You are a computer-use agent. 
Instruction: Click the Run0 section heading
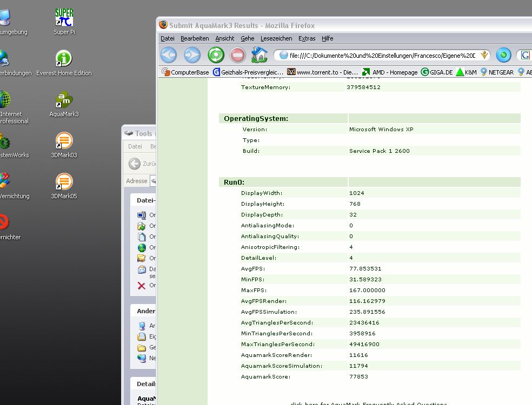point(234,182)
